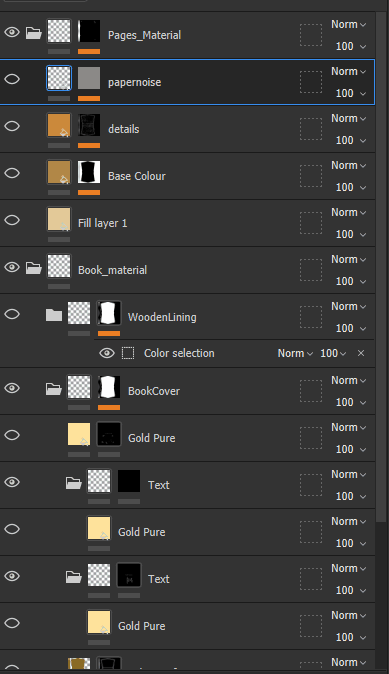389x674 pixels.
Task: Select the Base Colour mask thumbnail
Action: (x=89, y=172)
